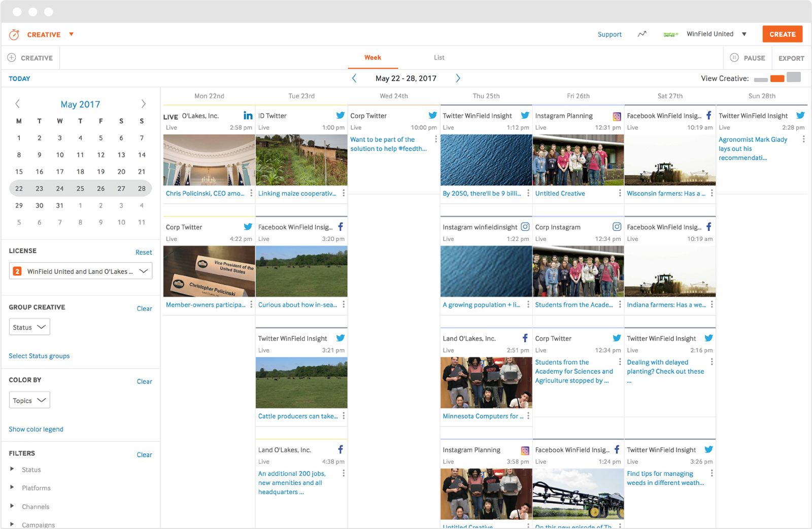Click the orange CREATE button

click(x=783, y=34)
